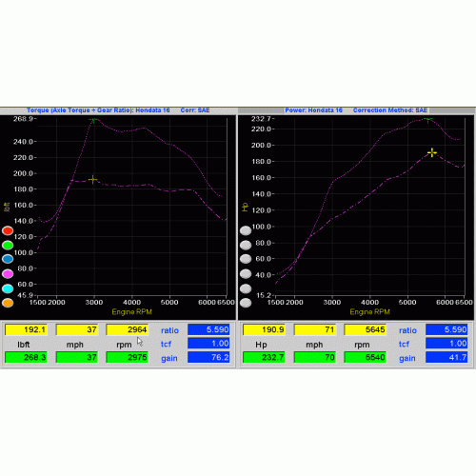
Task: Click the torque graph title bar
Action: [x=118, y=110]
